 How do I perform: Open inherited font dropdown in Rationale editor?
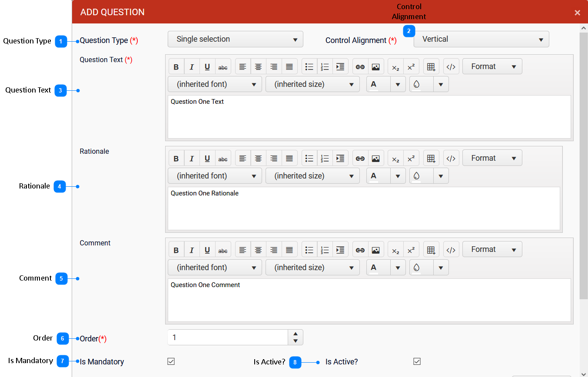(x=215, y=176)
